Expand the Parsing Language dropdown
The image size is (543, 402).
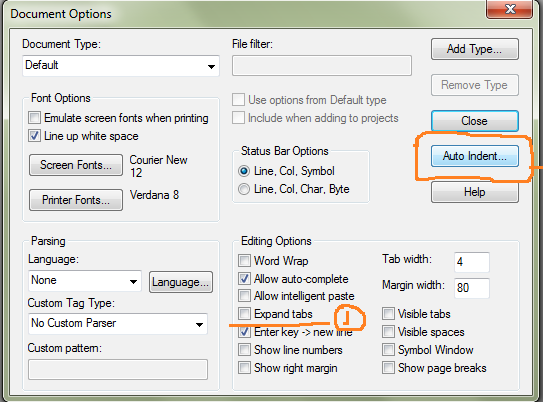[85, 281]
